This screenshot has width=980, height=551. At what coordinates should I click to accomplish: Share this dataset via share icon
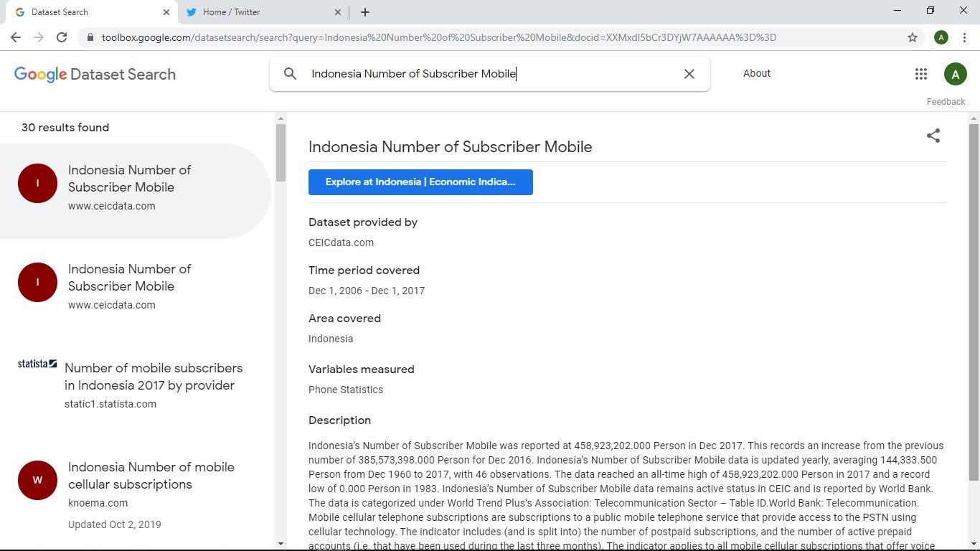pos(933,136)
